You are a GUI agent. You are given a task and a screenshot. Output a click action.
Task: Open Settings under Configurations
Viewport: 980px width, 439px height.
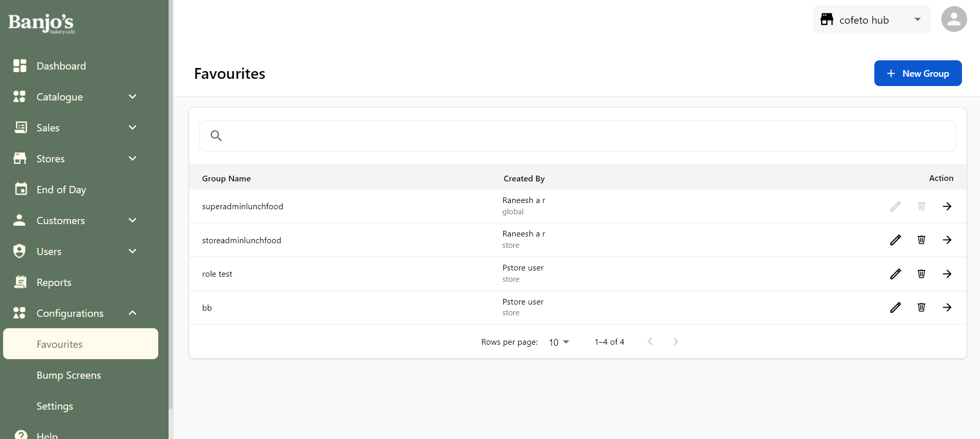coord(55,406)
